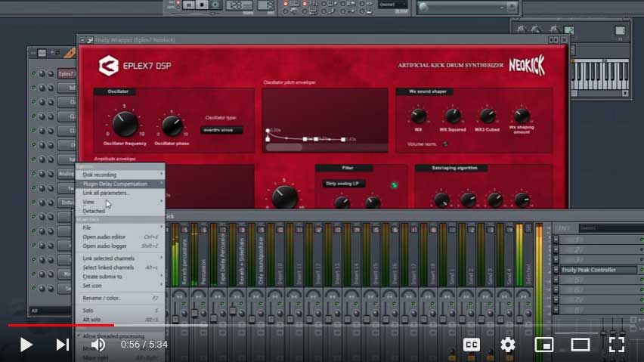Image resolution: width=644 pixels, height=362 pixels.
Task: Click Disk recording menu entry
Action: (120, 175)
